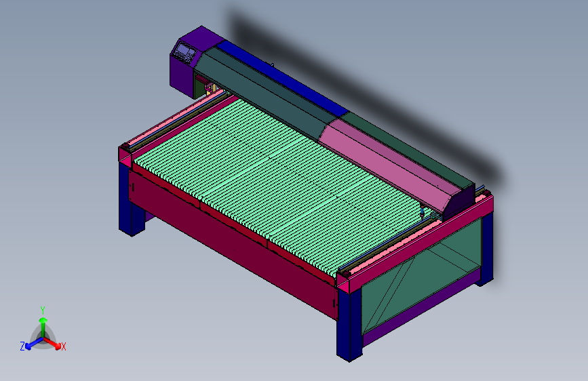
Task: Click the blue Z axis arrow on triad
Action: [x=34, y=344]
